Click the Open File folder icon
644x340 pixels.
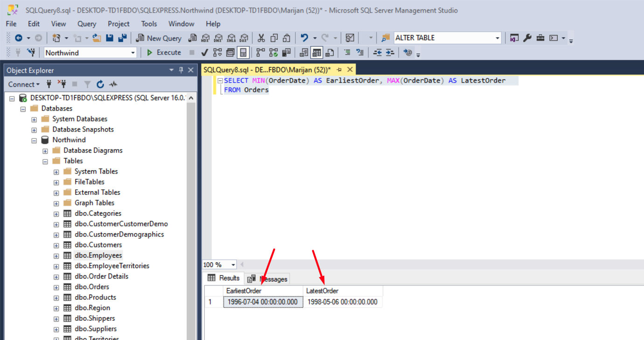[97, 38]
